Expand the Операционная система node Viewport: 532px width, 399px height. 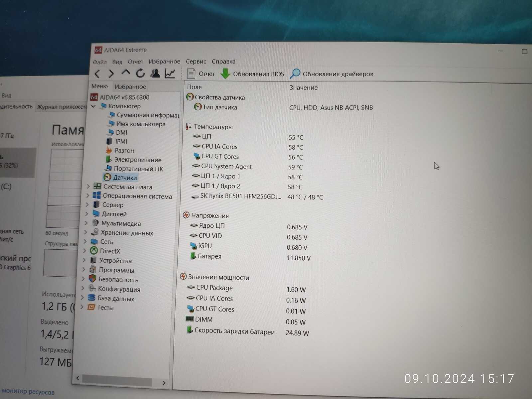coord(87,196)
